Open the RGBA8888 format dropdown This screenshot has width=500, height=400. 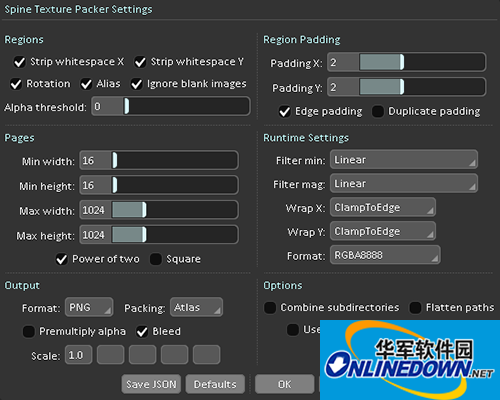[x=385, y=255]
